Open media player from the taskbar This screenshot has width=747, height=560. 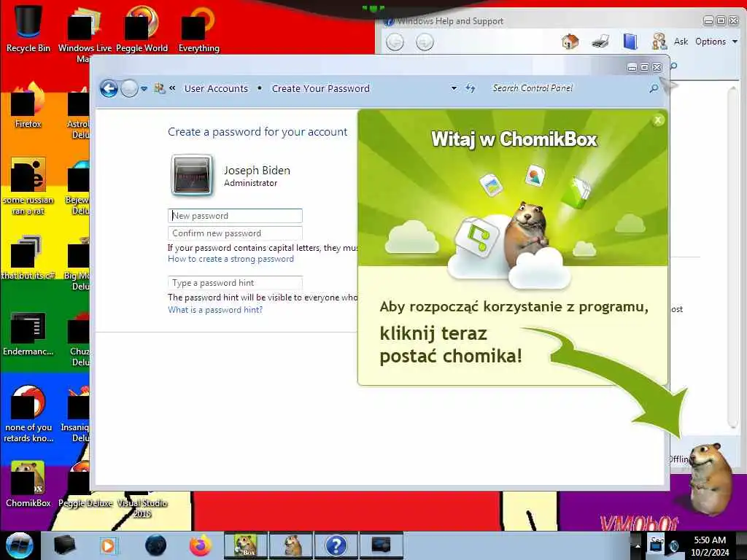click(x=108, y=545)
